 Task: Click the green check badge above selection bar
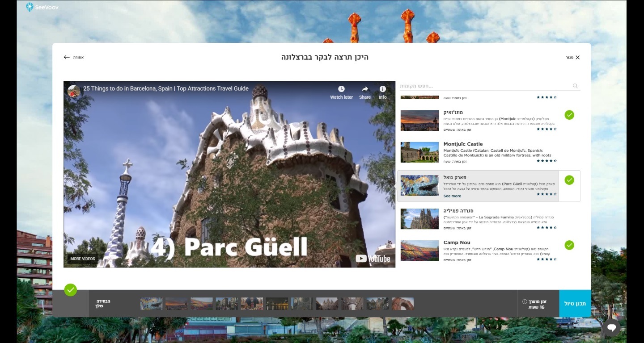click(71, 290)
